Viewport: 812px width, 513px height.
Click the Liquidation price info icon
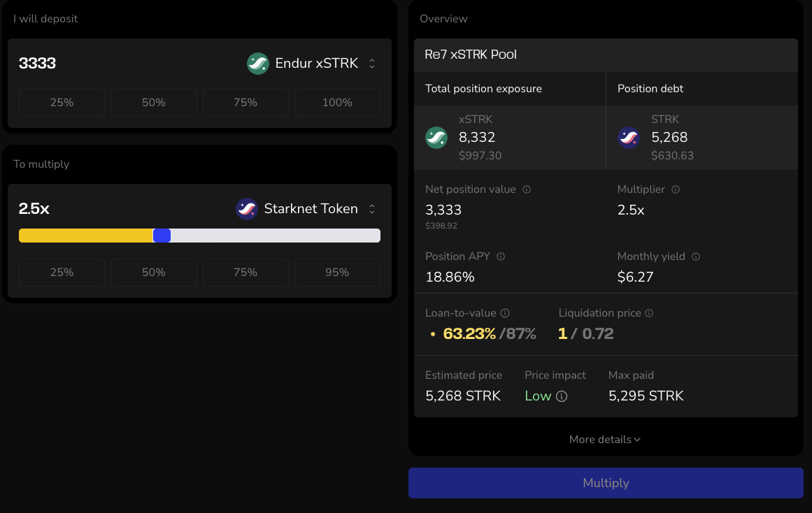(649, 313)
